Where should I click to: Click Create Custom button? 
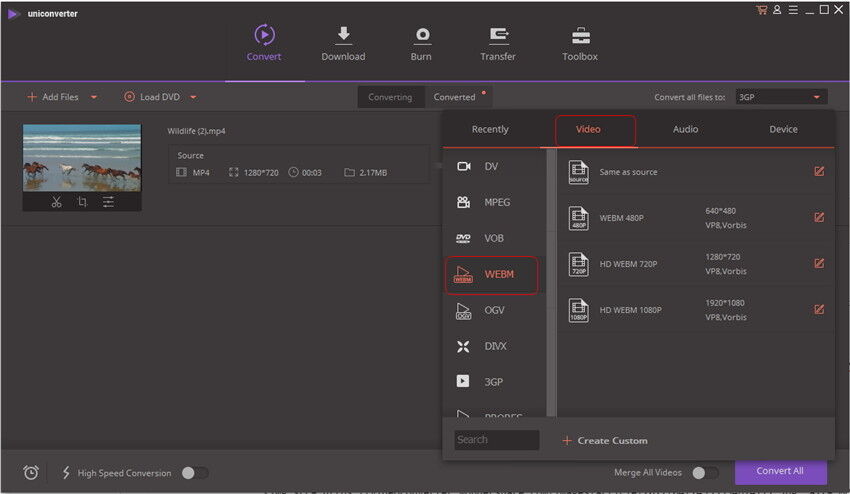(605, 440)
